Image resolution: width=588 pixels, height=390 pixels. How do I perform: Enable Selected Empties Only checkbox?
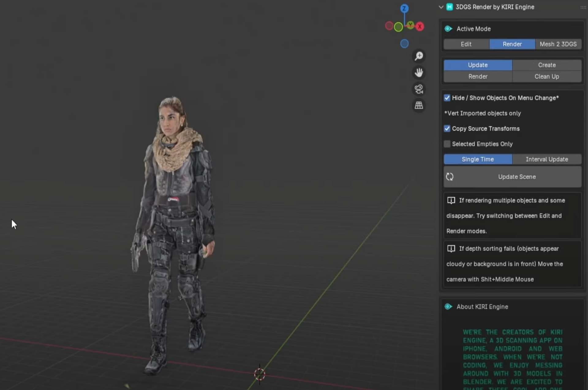(x=447, y=144)
